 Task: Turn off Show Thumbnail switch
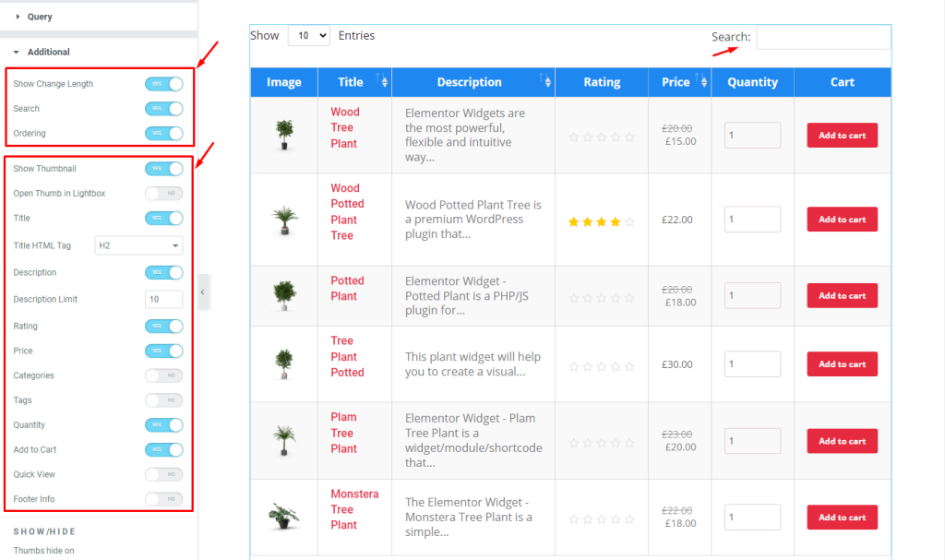pos(164,169)
